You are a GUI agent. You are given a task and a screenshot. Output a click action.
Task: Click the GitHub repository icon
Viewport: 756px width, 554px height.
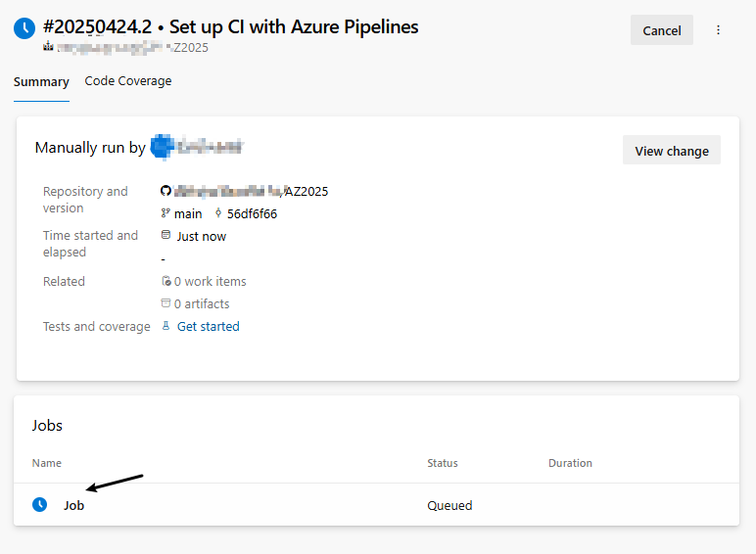(165, 191)
